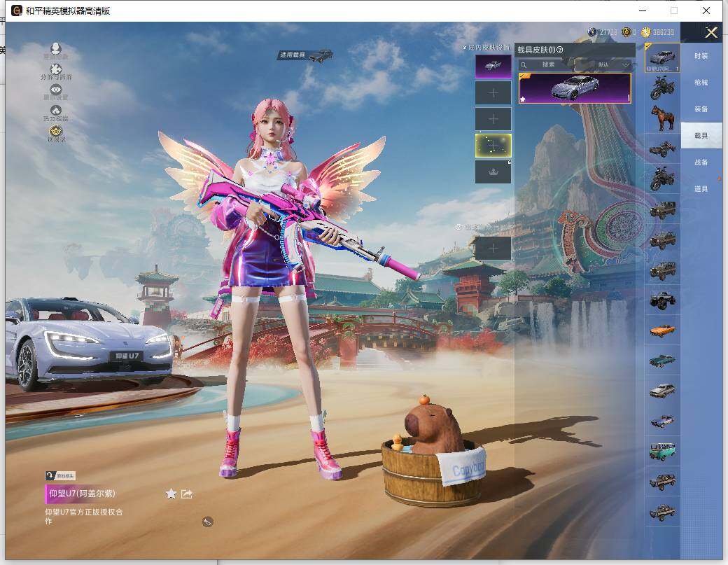The height and width of the screenshot is (565, 728).
Task: Switch to the 道具 tab
Action: tap(701, 189)
